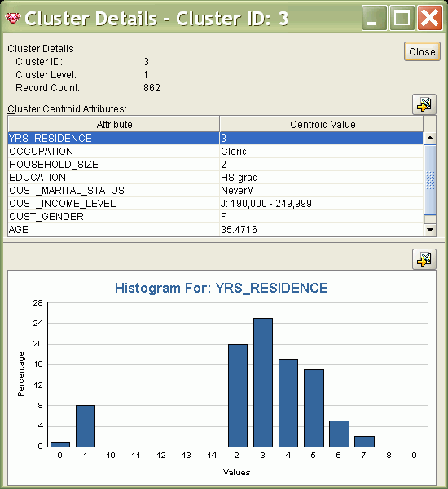Click the Centroid Value column header
Screen dimensions: 448x489
(322, 124)
